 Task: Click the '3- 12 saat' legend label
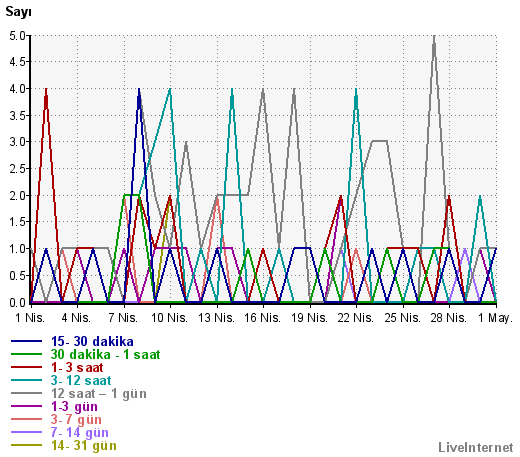click(81, 380)
